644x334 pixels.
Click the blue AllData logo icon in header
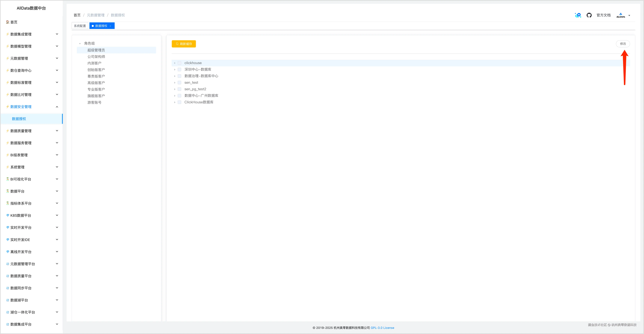(x=578, y=15)
